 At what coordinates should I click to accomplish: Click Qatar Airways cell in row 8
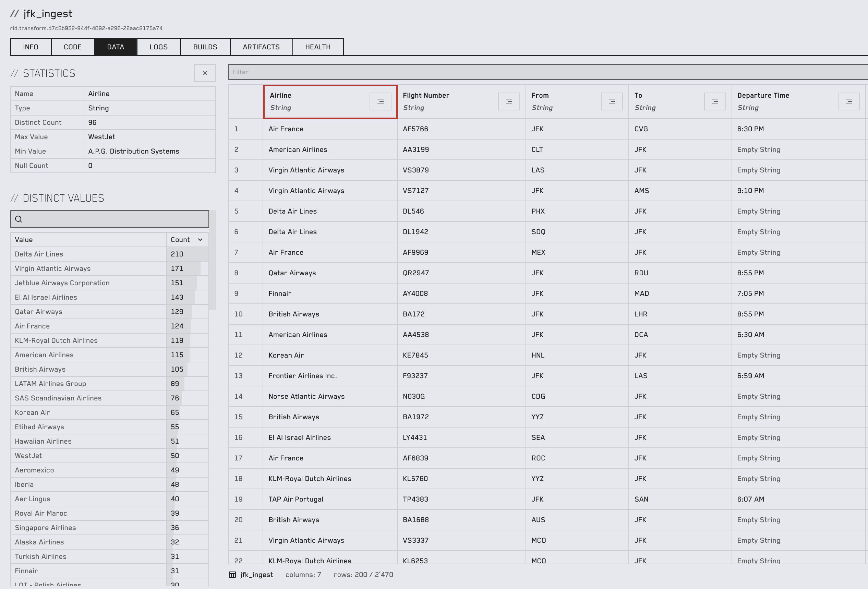(x=330, y=273)
